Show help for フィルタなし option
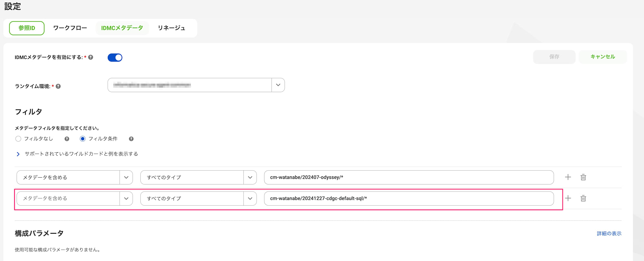The width and height of the screenshot is (644, 261). point(67,139)
